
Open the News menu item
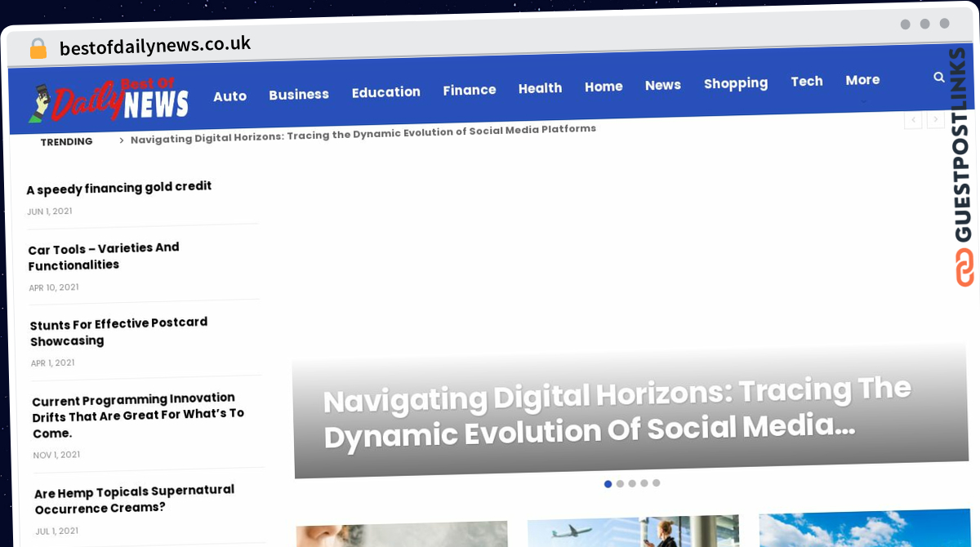pos(663,85)
